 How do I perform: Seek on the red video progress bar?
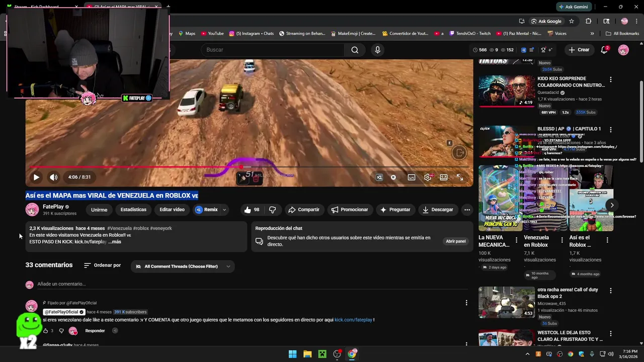pos(249,167)
